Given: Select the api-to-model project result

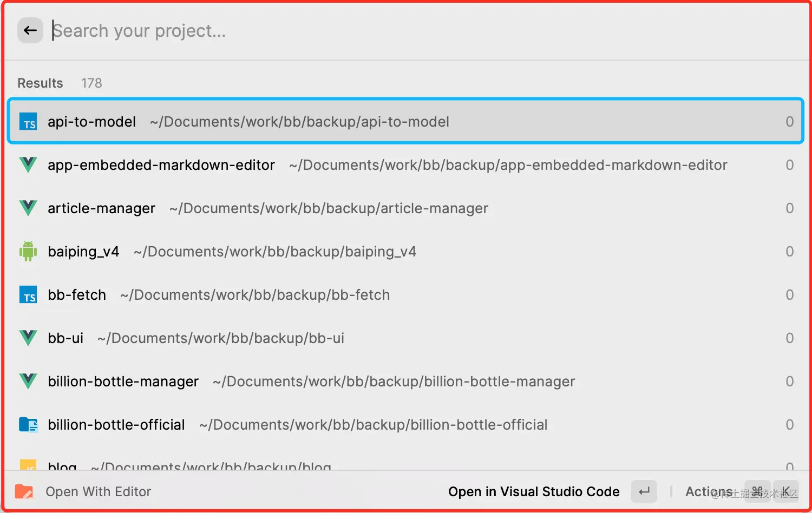Looking at the screenshot, I should (x=405, y=122).
